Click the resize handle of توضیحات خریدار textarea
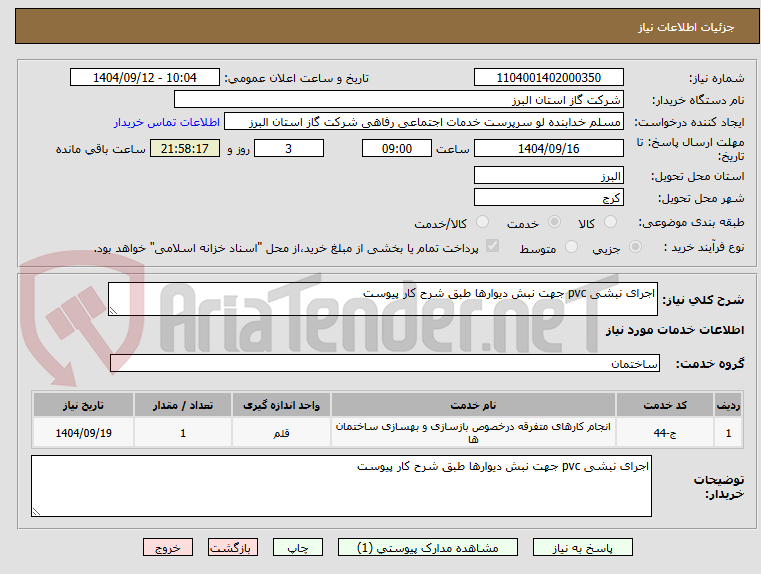Viewport: 761px width, 574px height. click(36, 511)
